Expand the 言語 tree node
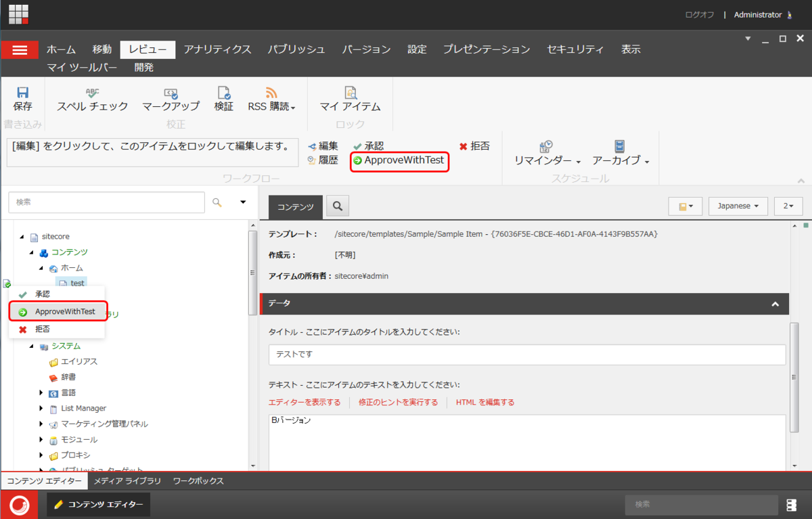Image resolution: width=812 pixels, height=519 pixels. (41, 392)
